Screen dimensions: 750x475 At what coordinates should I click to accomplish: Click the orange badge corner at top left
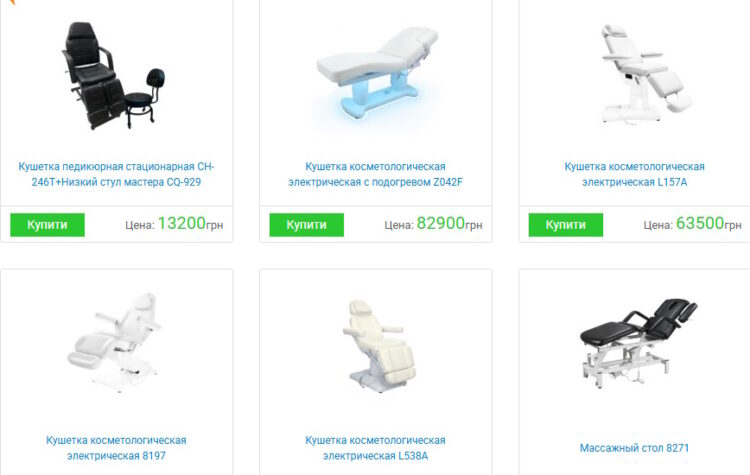tap(12, 2)
